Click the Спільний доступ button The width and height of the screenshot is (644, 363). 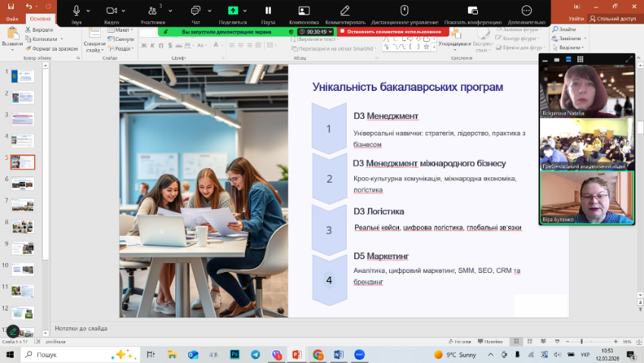[x=616, y=18]
